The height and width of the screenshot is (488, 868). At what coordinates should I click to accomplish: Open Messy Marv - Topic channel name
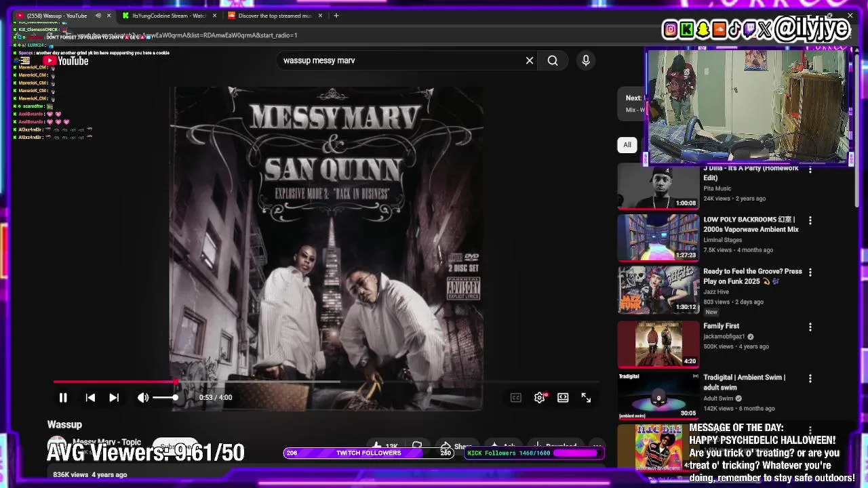(x=106, y=442)
